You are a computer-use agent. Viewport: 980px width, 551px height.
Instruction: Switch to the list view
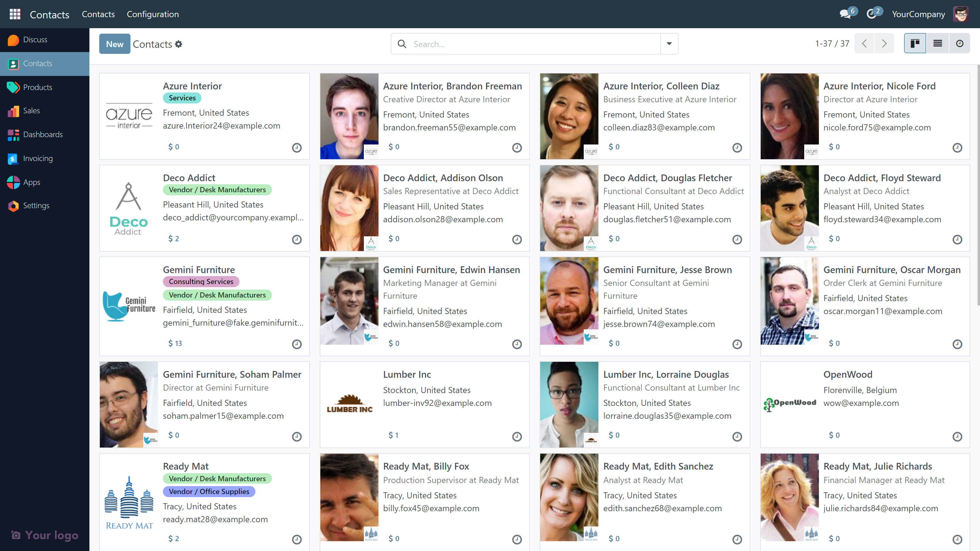(x=937, y=44)
